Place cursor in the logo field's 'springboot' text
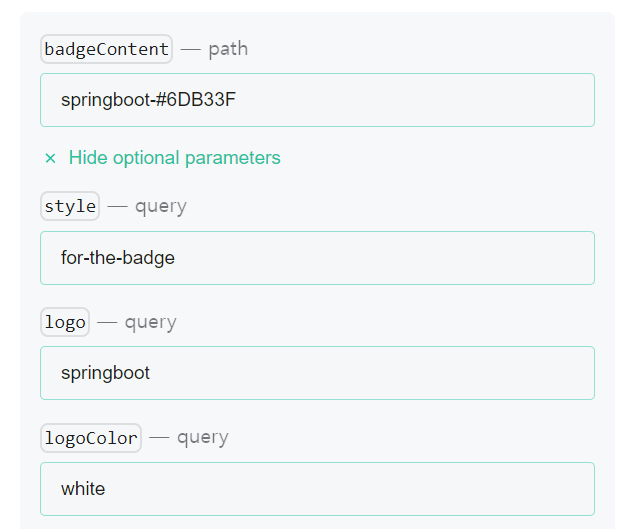Image resolution: width=619 pixels, height=529 pixels. pyautogui.click(x=105, y=373)
